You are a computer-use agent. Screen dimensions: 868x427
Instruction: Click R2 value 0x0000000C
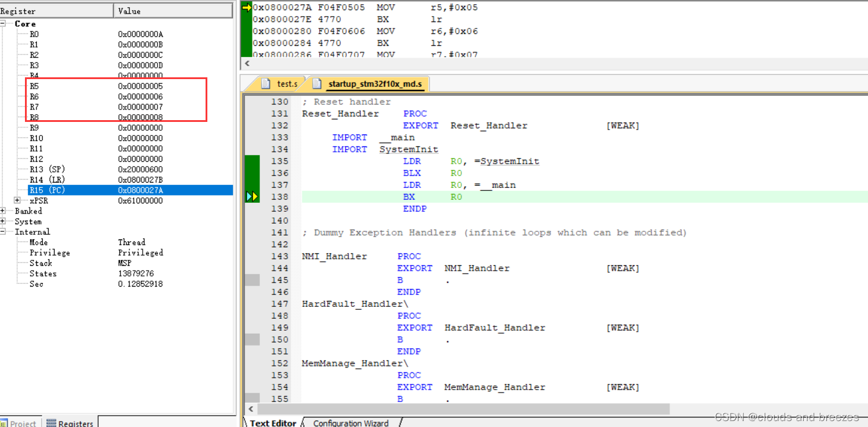(x=140, y=55)
